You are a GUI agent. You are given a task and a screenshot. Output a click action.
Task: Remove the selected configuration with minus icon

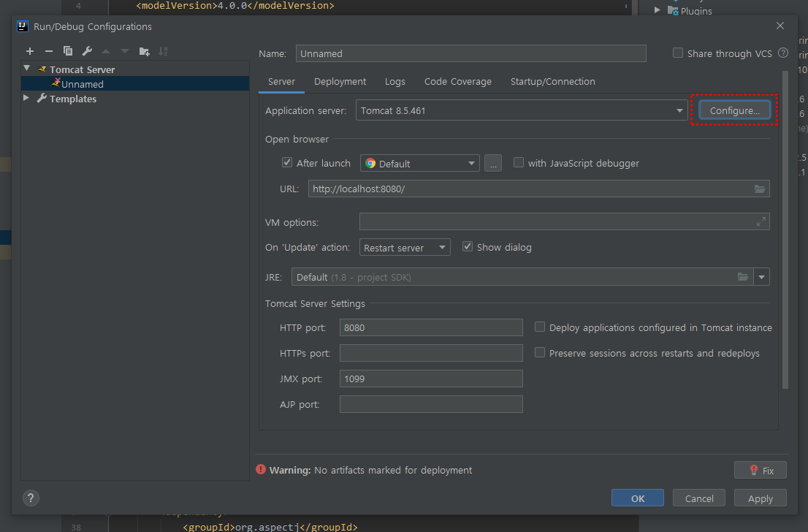pyautogui.click(x=49, y=51)
